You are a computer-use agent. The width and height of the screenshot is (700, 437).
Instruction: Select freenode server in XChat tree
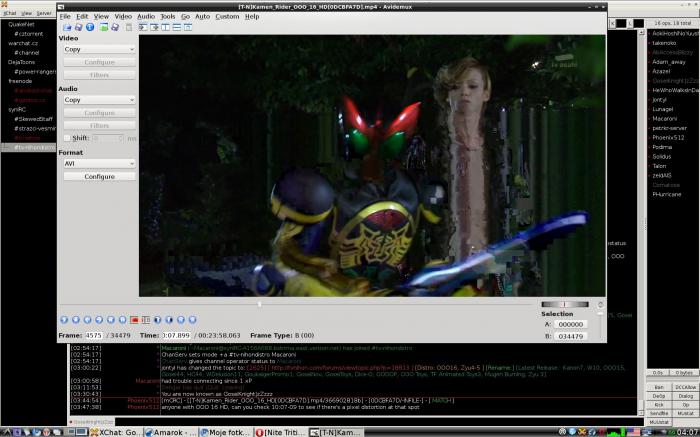[x=20, y=81]
